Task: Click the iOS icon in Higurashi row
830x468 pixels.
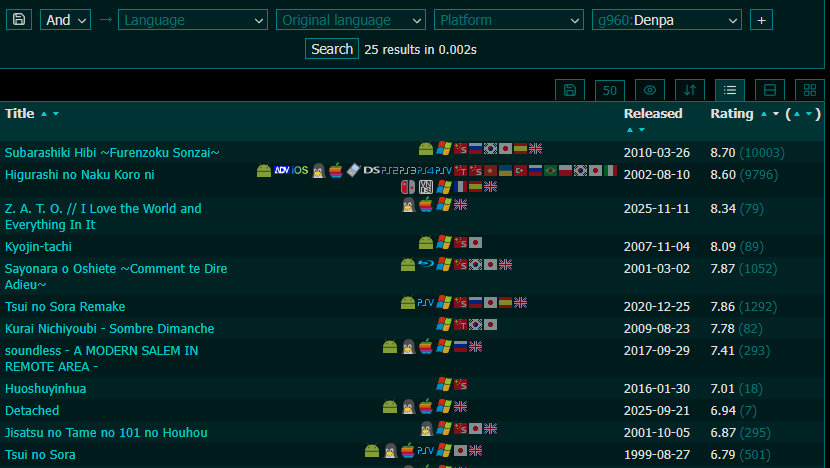Action: coord(300,170)
